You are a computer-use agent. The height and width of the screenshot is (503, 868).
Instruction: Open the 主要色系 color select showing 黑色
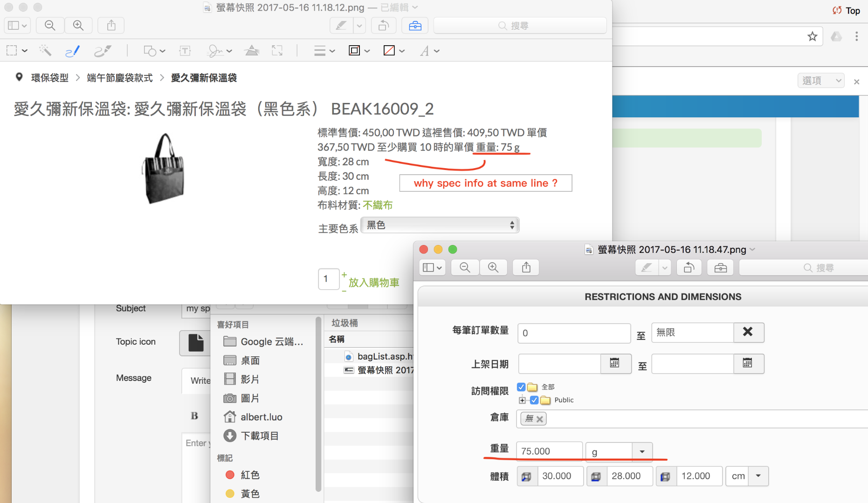pos(440,225)
